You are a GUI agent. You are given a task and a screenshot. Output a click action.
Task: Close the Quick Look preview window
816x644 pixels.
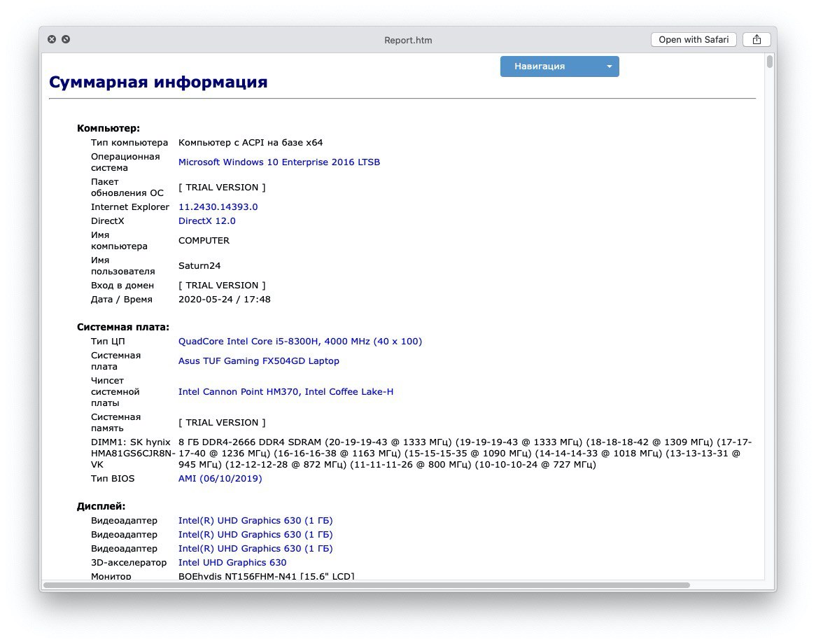coord(52,39)
